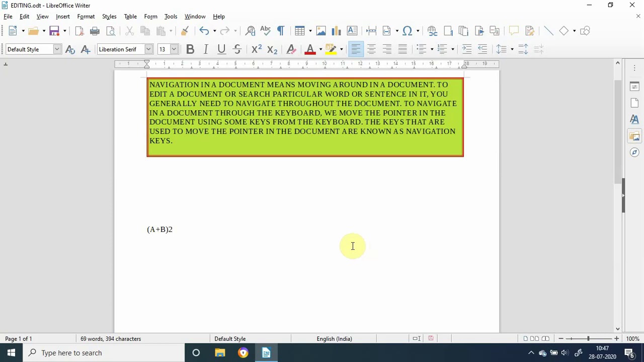Clear direct formatting
The height and width of the screenshot is (362, 644).
click(x=291, y=49)
